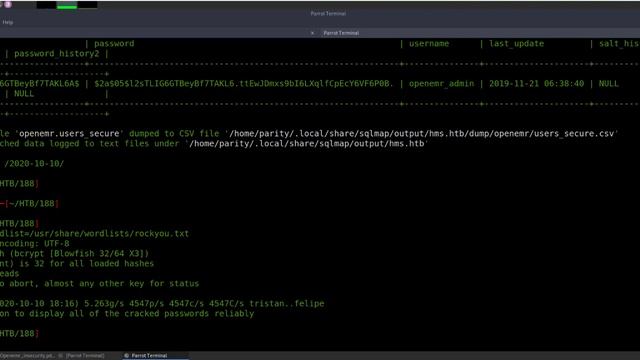Viewport: 640px width, 360px height.
Task: Click the active Parrot Terminal taskbar entry
Action: 156,356
